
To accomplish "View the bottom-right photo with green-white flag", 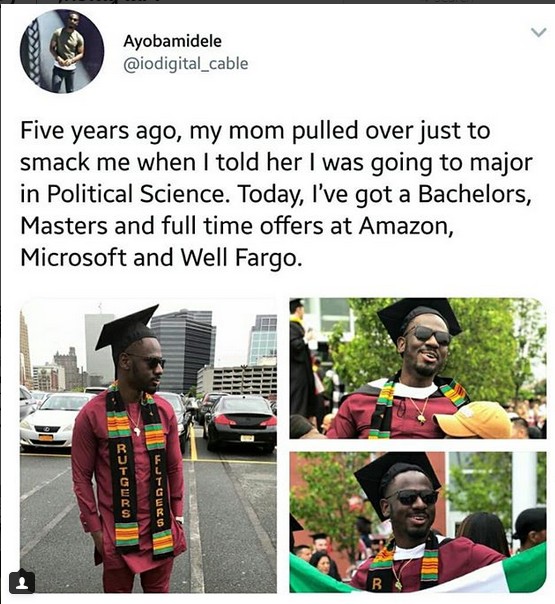I will [x=418, y=522].
